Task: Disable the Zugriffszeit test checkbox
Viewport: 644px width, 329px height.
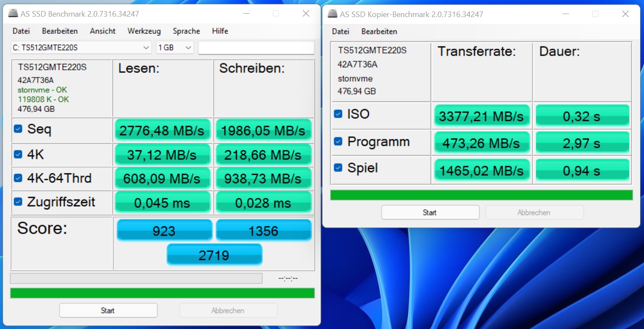Action: click(18, 202)
